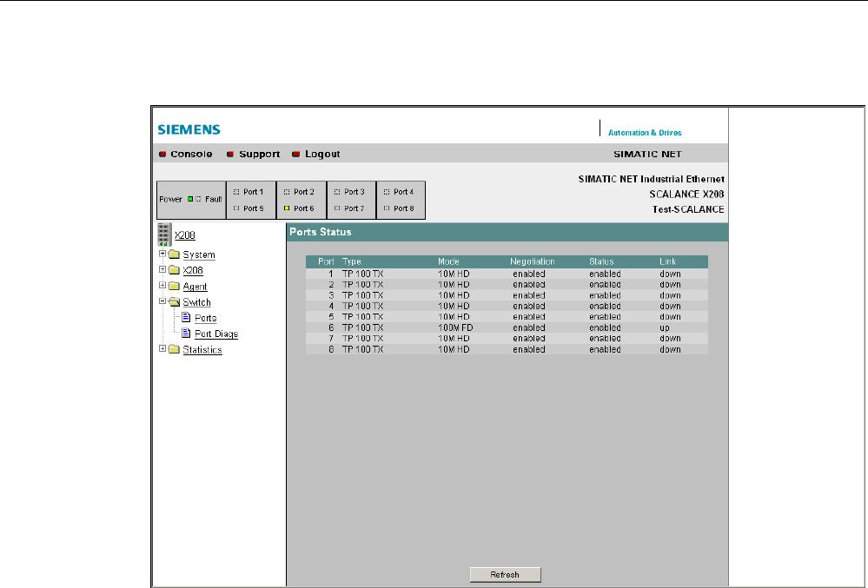Click negotiation 'enabled' cell for port 2

pos(528,285)
